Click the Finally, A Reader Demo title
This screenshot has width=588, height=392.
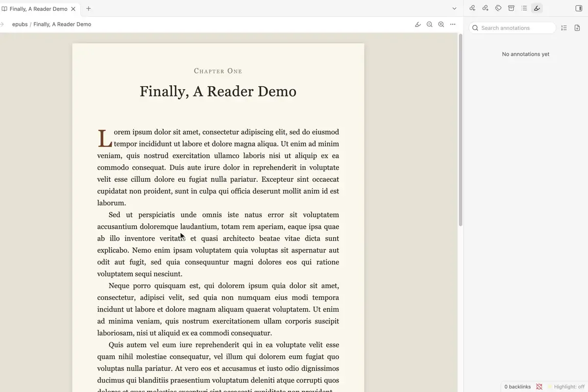[218, 92]
